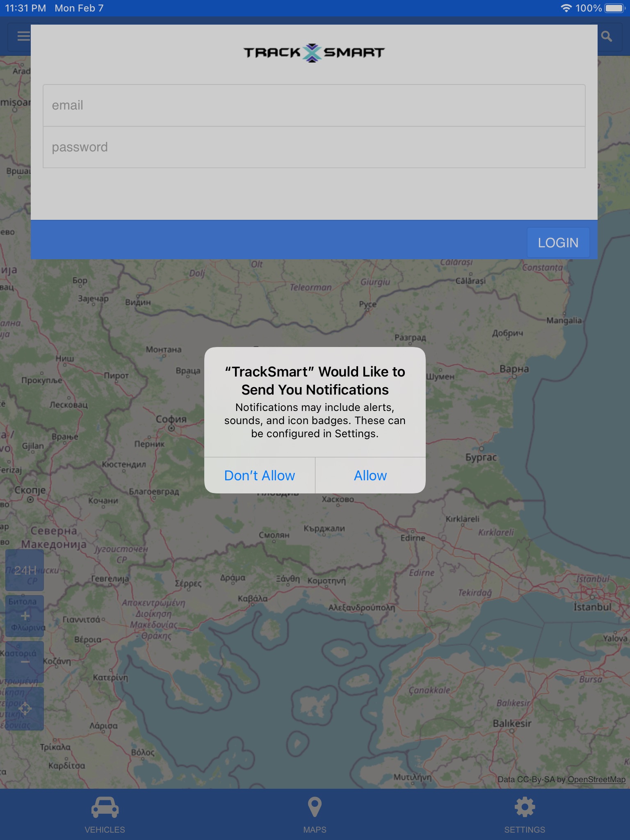This screenshot has width=630, height=840.
Task: Click the TrackSmart logo
Action: [314, 52]
